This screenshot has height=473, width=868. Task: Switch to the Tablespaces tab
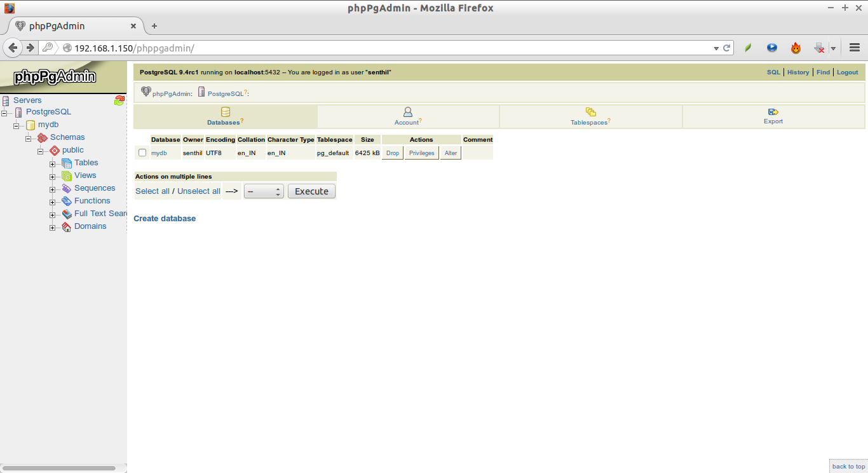(590, 116)
